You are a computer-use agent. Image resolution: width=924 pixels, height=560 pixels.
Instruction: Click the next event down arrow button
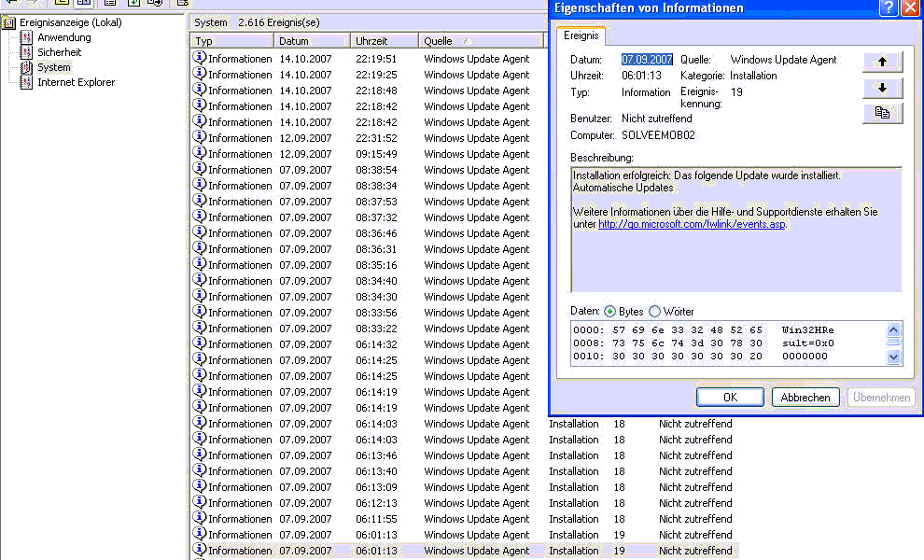[x=882, y=88]
